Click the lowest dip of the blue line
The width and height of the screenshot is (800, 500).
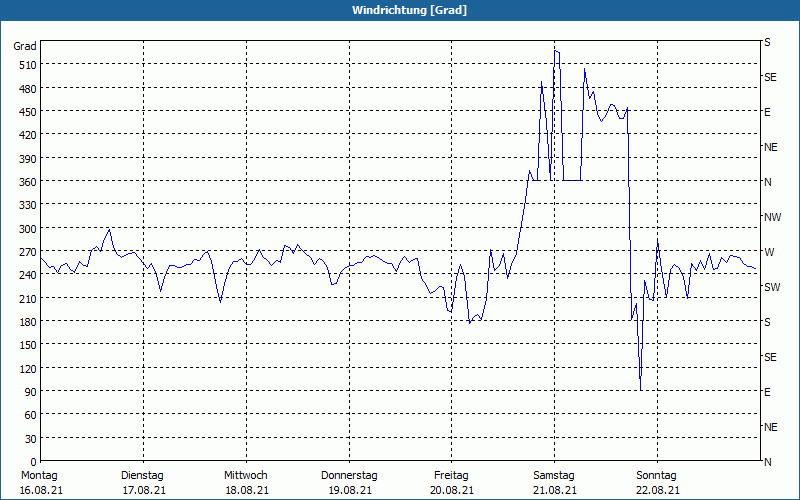[x=640, y=390]
